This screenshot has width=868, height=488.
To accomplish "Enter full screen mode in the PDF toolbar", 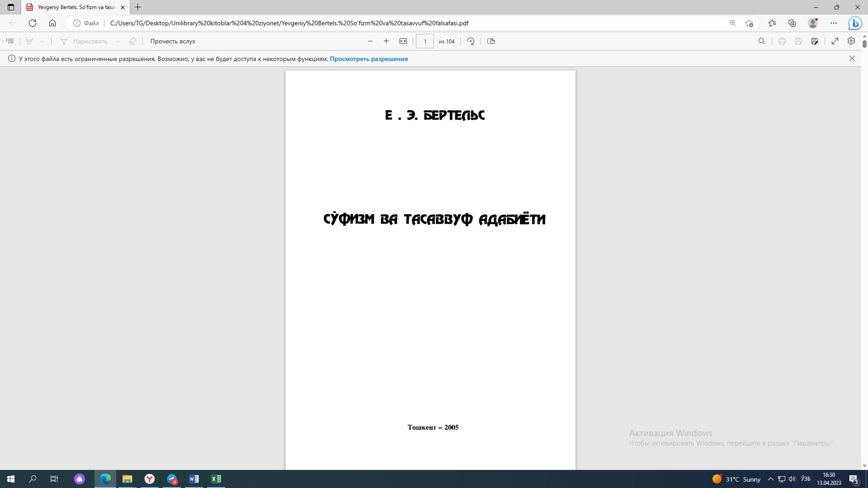I will pyautogui.click(x=835, y=41).
